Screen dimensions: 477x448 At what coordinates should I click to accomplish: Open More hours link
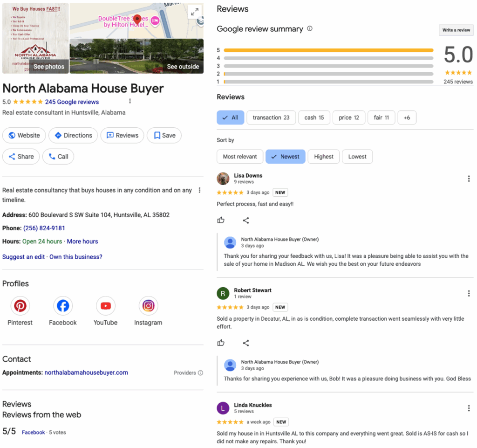click(x=82, y=241)
